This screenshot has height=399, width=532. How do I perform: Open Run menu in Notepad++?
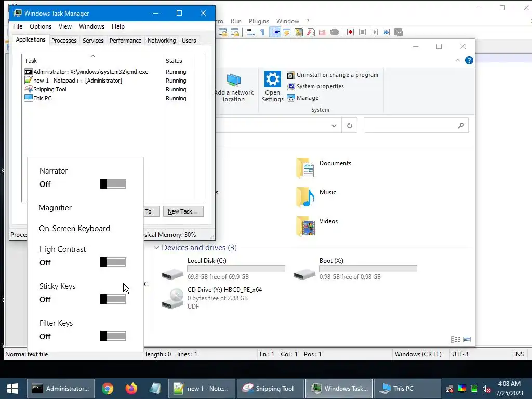(236, 21)
